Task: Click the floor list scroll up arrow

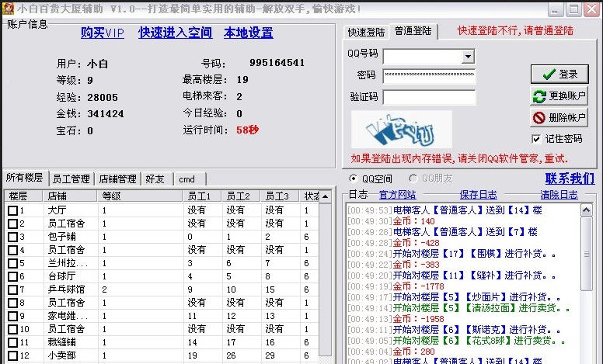Action: tap(326, 196)
